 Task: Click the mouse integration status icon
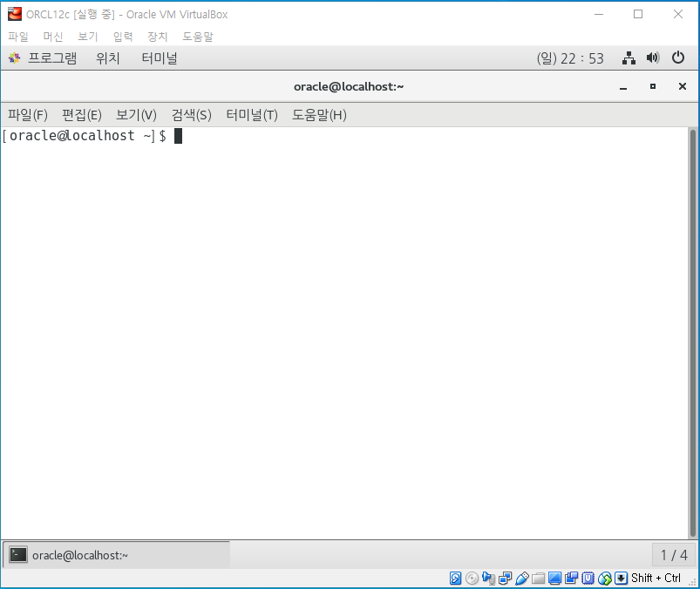pos(604,579)
